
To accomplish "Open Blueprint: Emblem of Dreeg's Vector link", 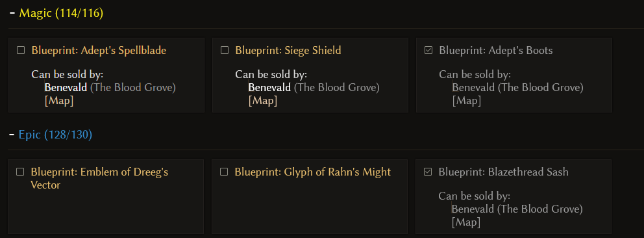I will click(x=99, y=178).
